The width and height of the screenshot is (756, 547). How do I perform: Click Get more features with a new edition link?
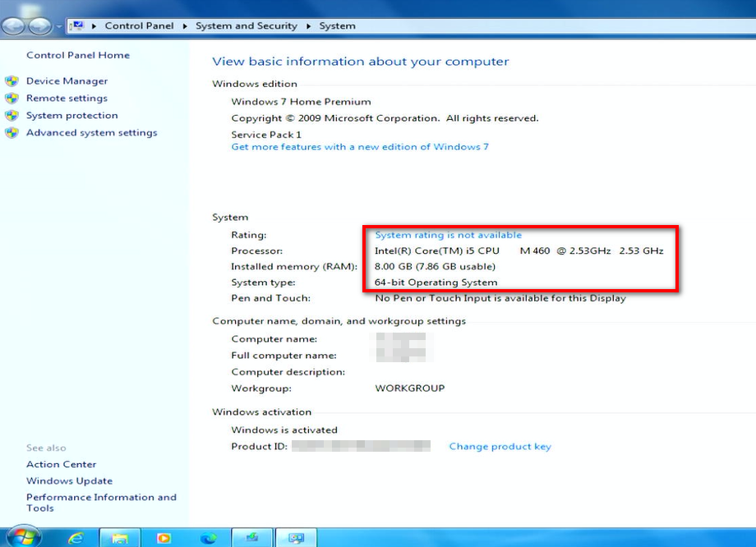pyautogui.click(x=360, y=146)
